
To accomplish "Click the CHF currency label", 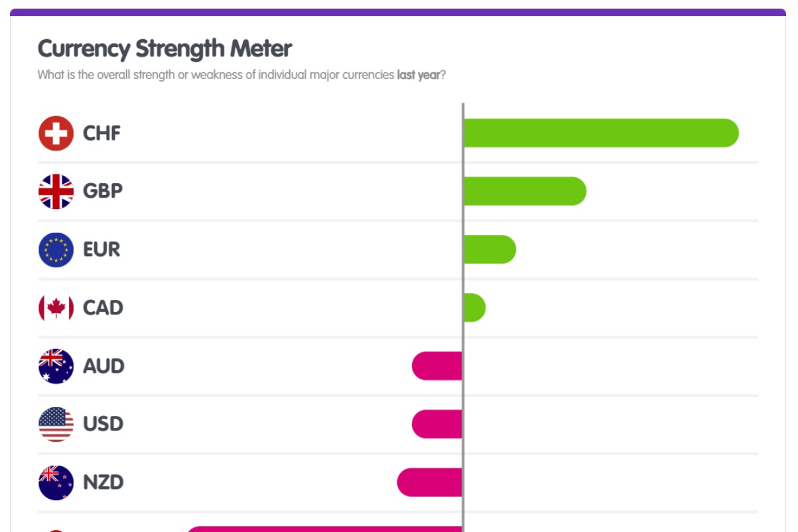I will [x=101, y=133].
